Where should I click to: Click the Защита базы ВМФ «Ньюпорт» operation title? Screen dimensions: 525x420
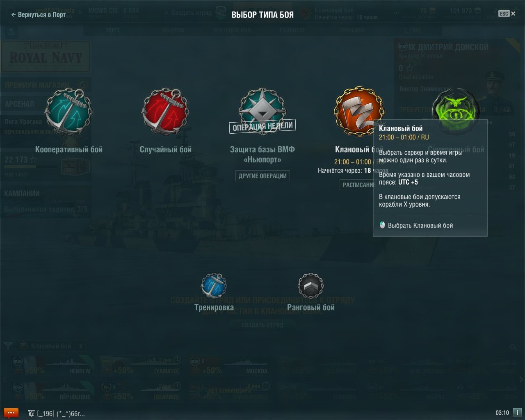(x=262, y=154)
